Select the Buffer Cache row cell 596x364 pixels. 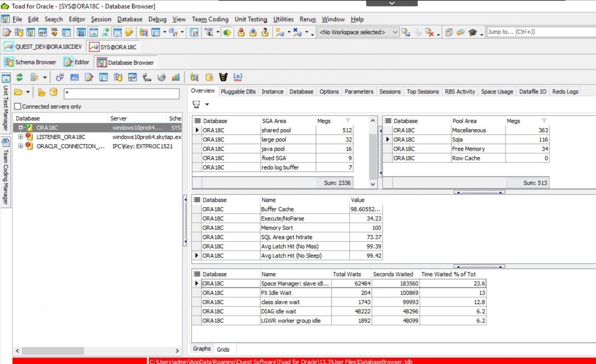click(305, 209)
